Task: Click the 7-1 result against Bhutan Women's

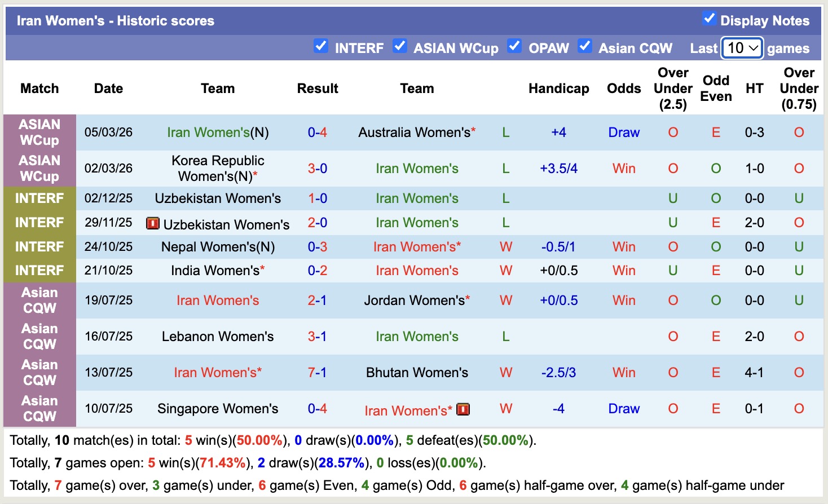Action: pyautogui.click(x=318, y=373)
